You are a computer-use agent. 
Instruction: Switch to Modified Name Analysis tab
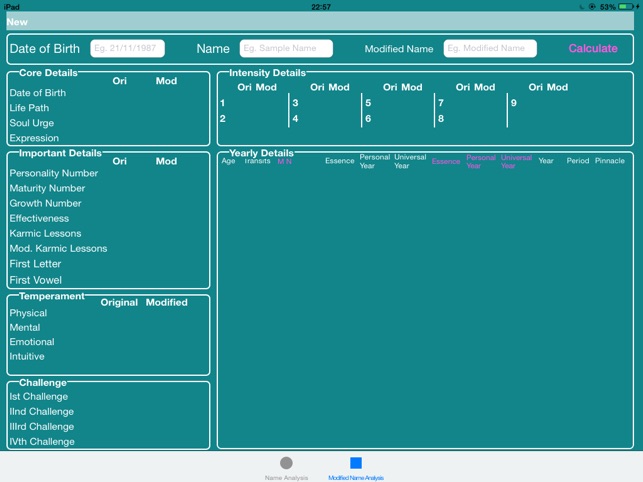[x=356, y=468]
